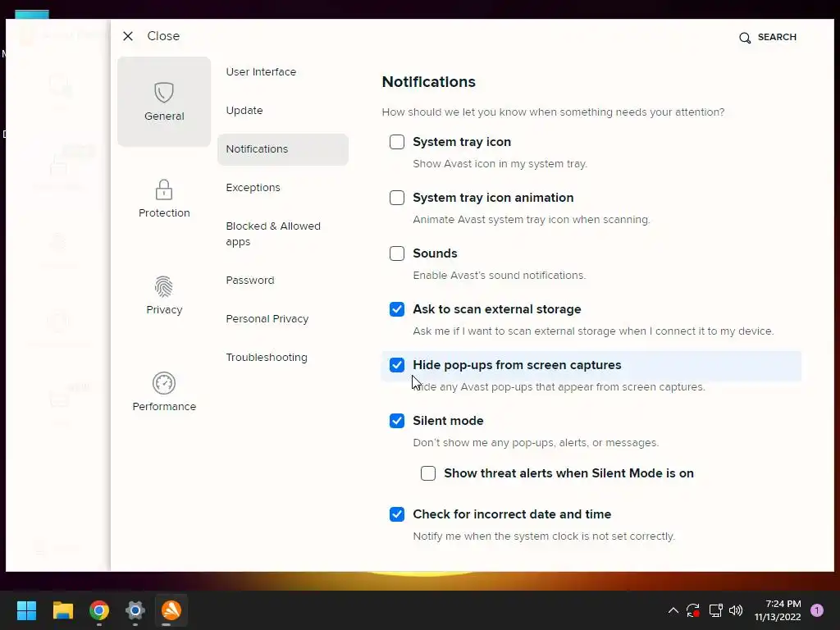Click the General section label

pyautogui.click(x=164, y=116)
